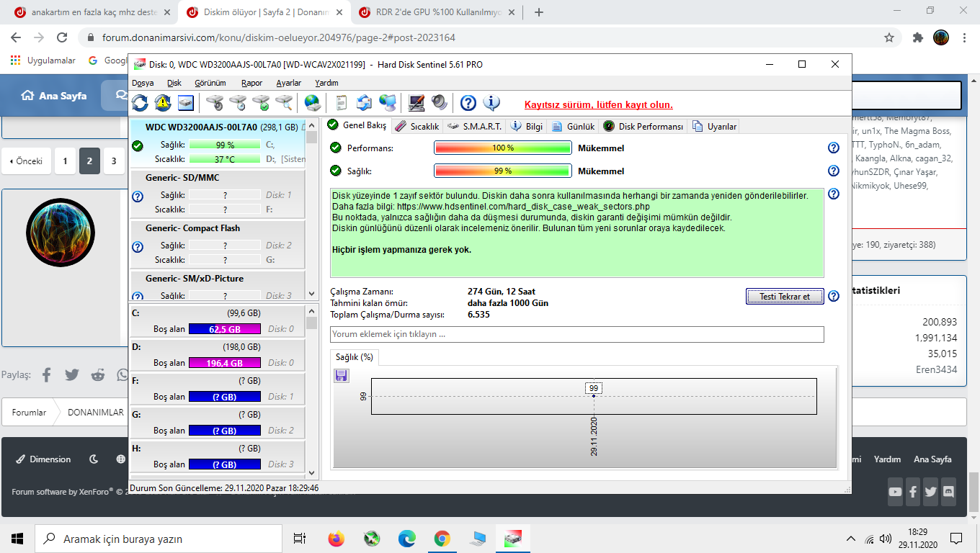980x553 pixels.
Task: Open the Ayarlar menu
Action: [289, 83]
